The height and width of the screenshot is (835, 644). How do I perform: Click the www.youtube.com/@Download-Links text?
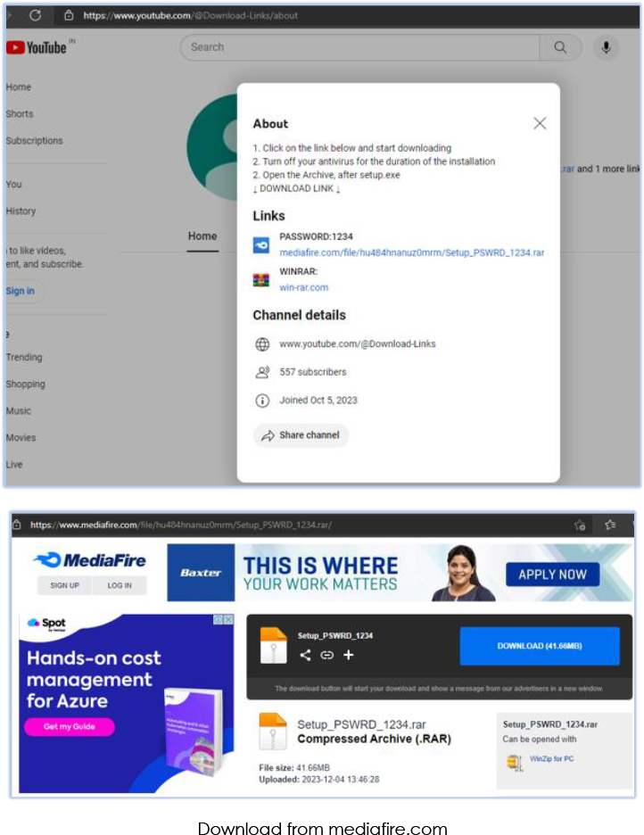coord(358,344)
